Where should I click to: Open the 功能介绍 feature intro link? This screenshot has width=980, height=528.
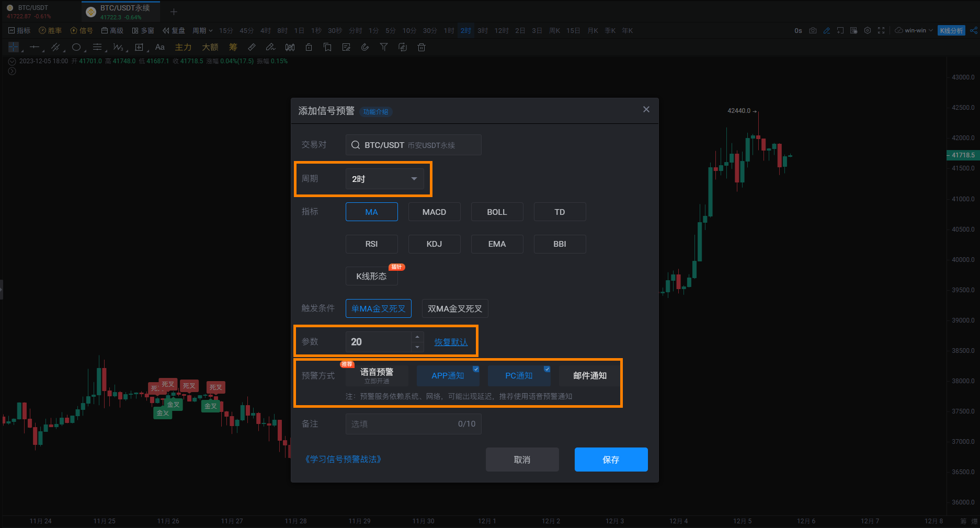[x=375, y=111]
